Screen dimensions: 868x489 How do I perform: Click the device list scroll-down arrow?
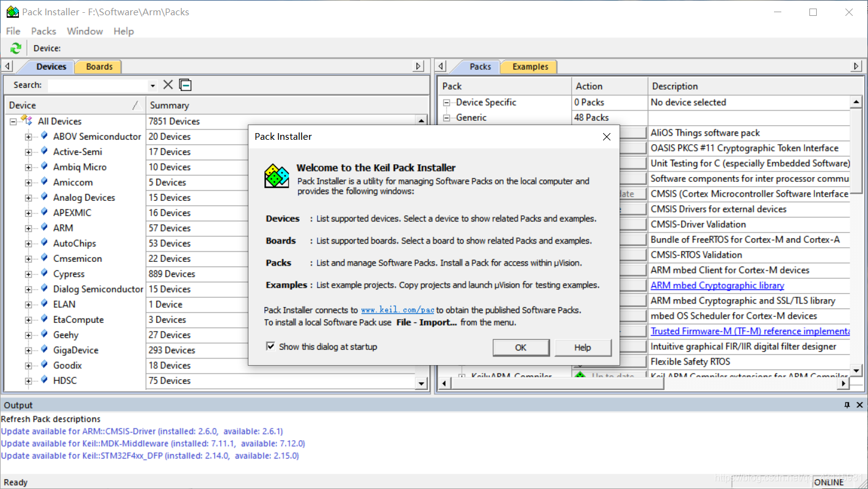(x=421, y=383)
